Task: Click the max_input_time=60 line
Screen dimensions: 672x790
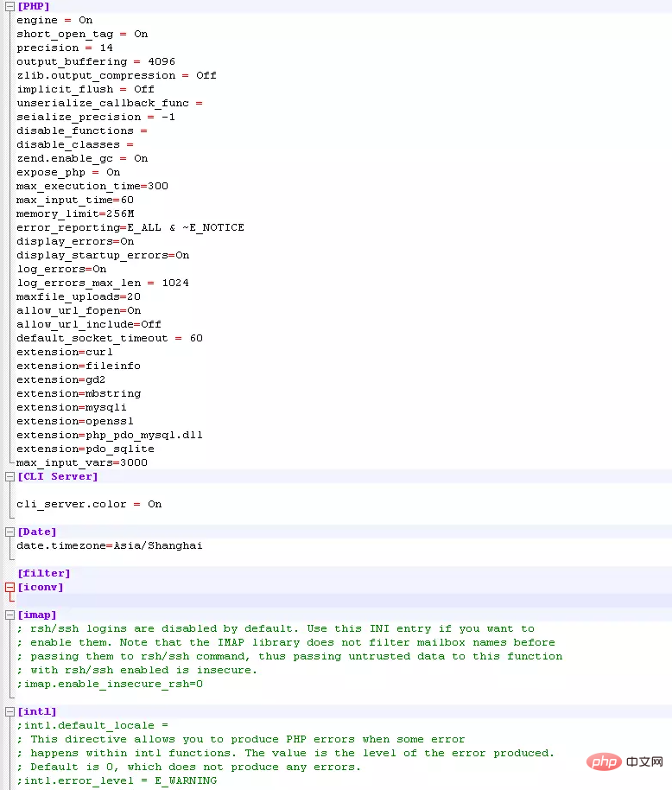Action: point(74,200)
